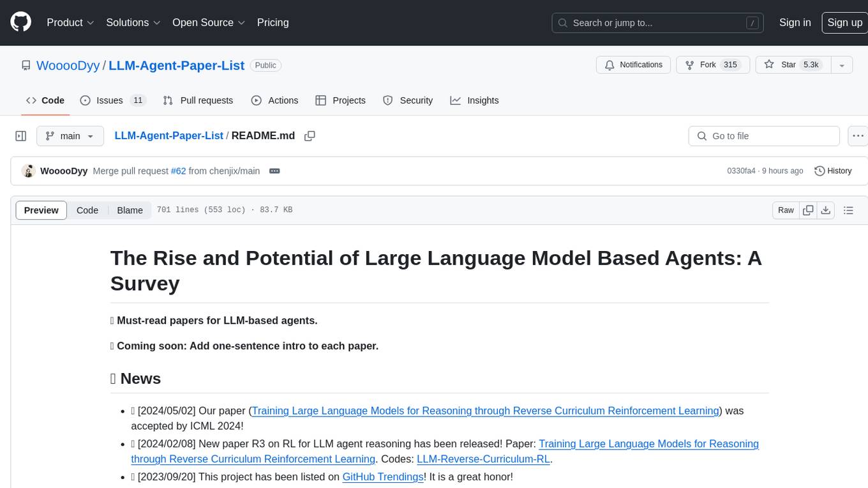Open commit 0330fa4
Image resolution: width=868 pixels, height=488 pixels.
[x=741, y=171]
